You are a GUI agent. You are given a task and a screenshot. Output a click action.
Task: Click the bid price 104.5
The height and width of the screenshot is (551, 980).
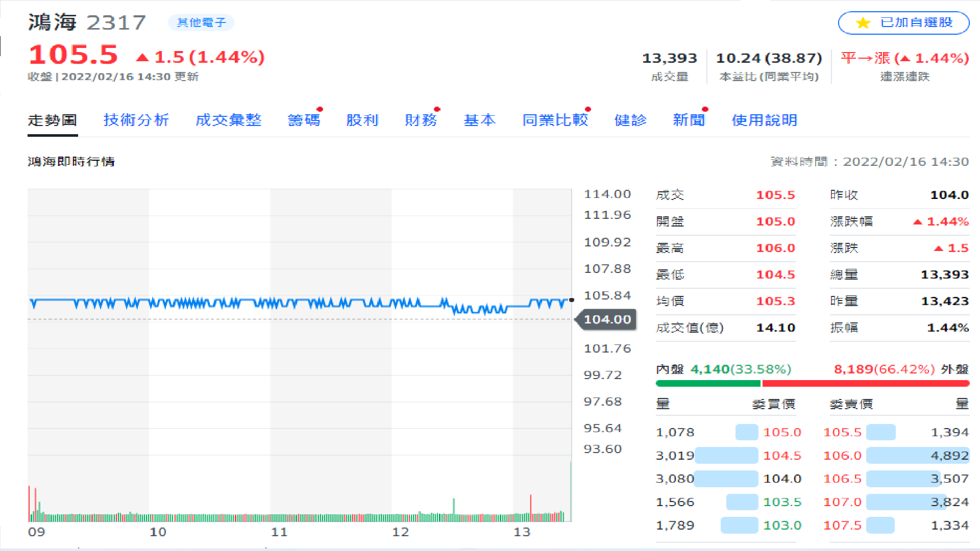point(782,456)
